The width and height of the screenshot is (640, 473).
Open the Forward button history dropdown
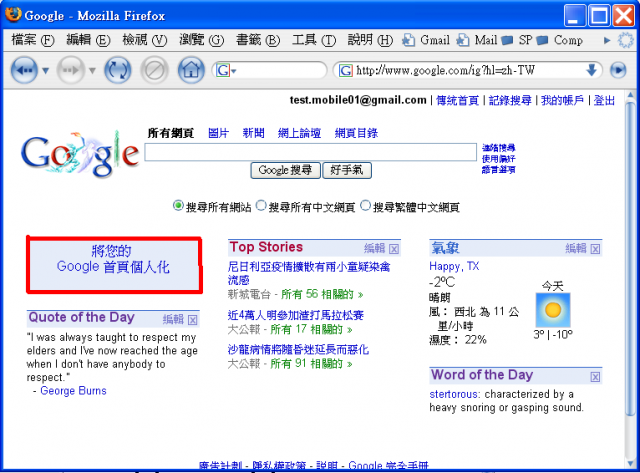92,71
